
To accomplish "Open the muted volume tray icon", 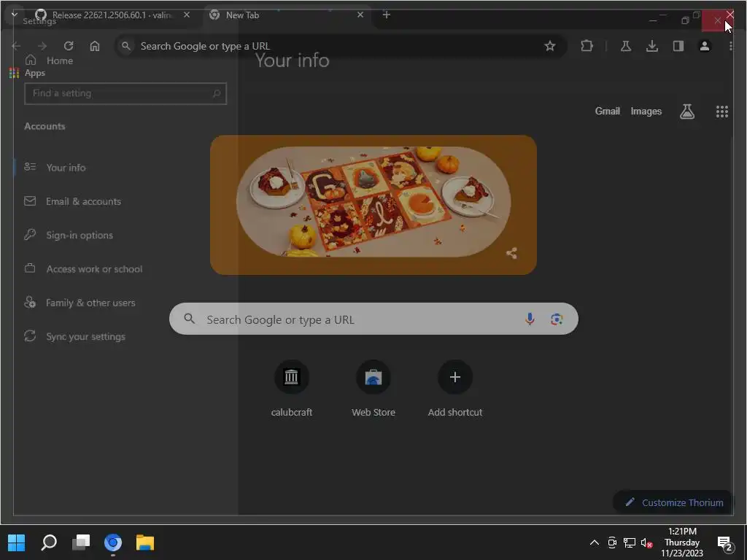I will click(x=646, y=542).
